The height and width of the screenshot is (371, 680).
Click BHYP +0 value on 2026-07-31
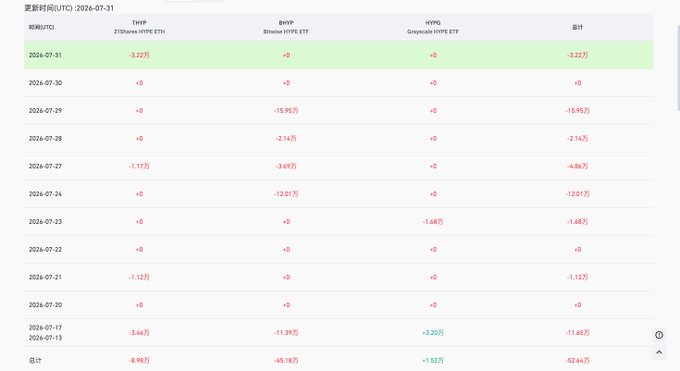point(286,55)
